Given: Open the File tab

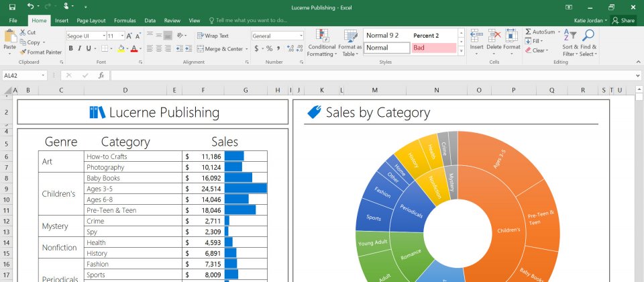Looking at the screenshot, I should 13,21.
